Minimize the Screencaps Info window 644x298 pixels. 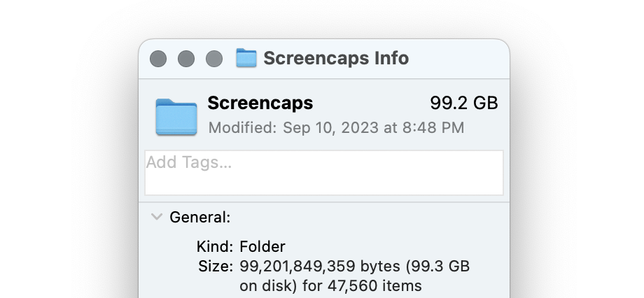[186, 59]
